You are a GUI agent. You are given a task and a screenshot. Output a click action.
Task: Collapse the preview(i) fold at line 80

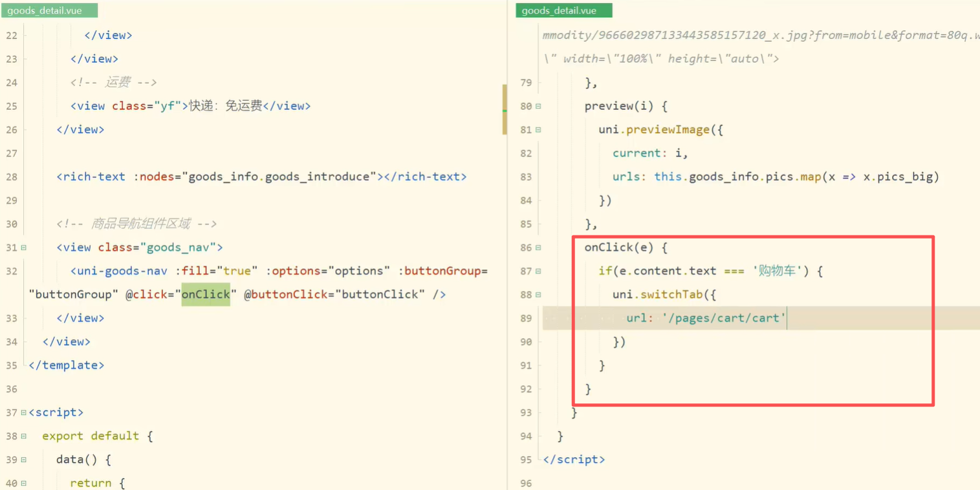click(538, 106)
